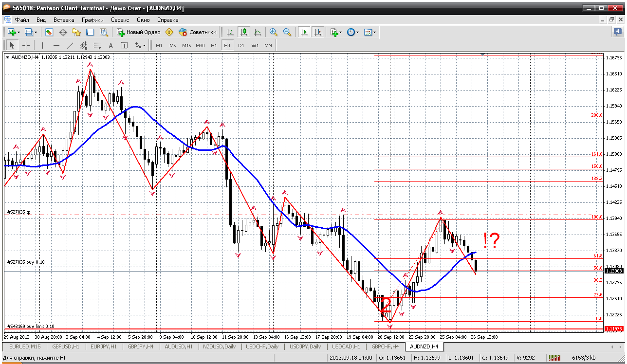627x364 pixels.
Task: Switch chart to candlesticks type
Action: click(x=244, y=32)
